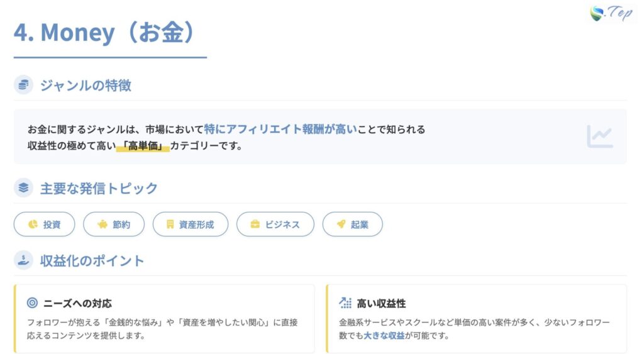
Task: Select the ビジネス topic pill
Action: tap(275, 224)
